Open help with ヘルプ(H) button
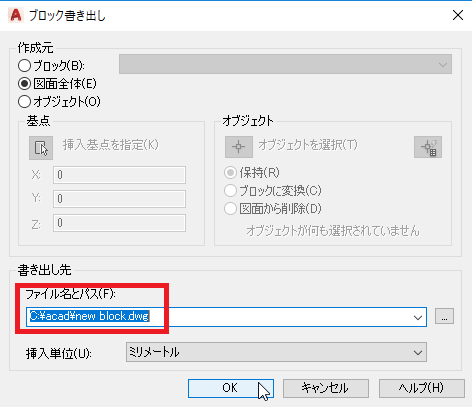Screen dimensions: 472x407 coord(422,388)
